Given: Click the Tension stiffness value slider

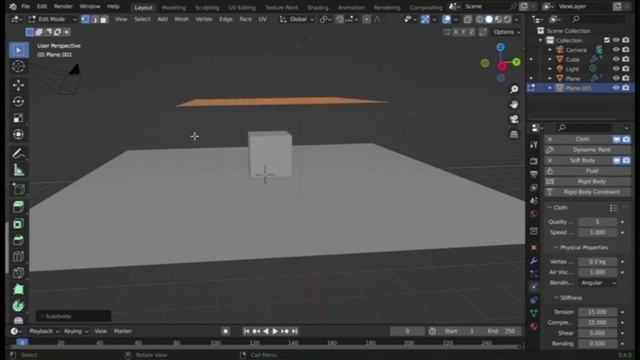Looking at the screenshot, I should (x=598, y=312).
